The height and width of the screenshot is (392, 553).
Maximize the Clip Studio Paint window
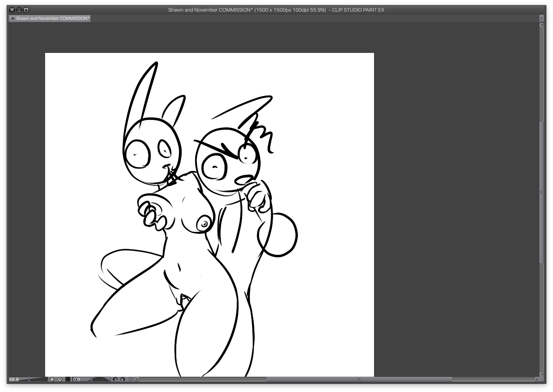(x=26, y=10)
